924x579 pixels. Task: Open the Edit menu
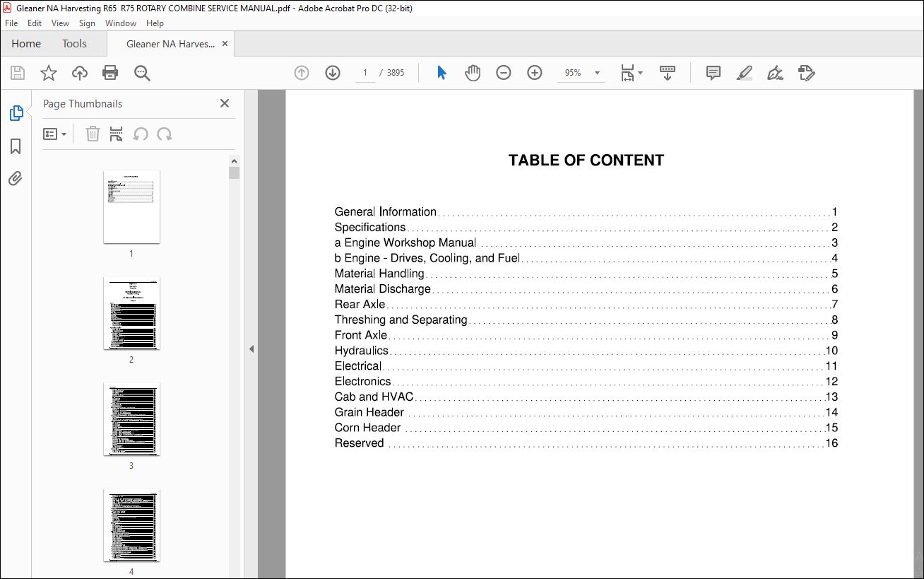coord(35,23)
